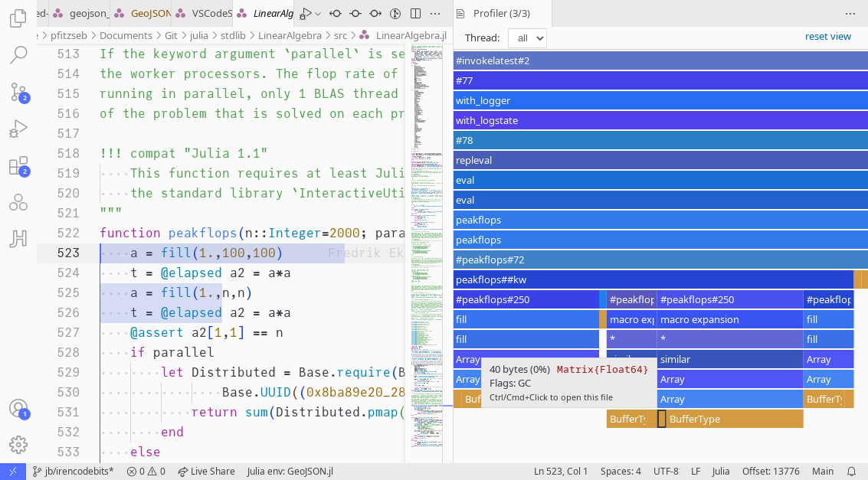This screenshot has height=480, width=868.
Task: Click the reset view link
Action: 827,37
